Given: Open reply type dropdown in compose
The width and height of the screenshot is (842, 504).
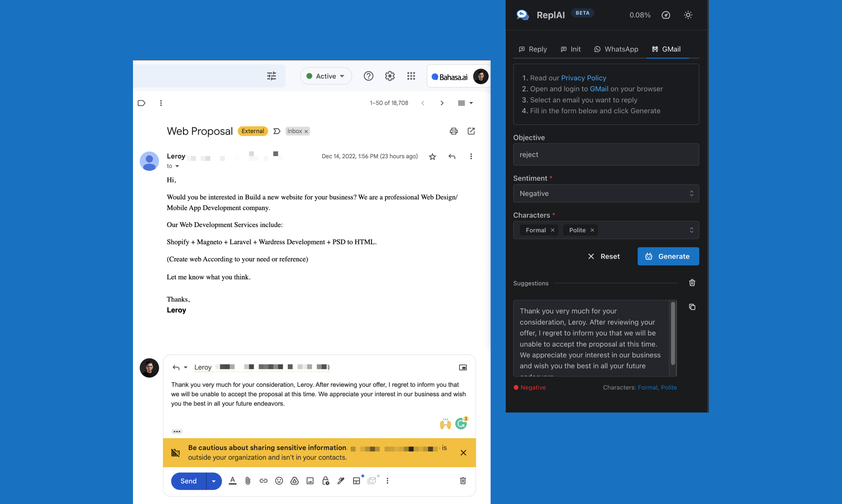Looking at the screenshot, I should pos(186,367).
